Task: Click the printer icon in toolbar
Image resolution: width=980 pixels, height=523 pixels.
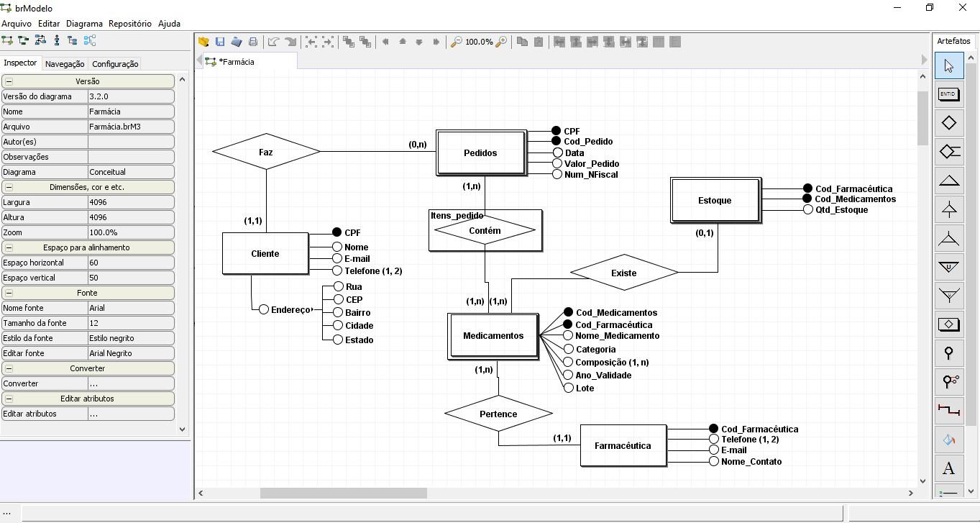Action: click(253, 42)
